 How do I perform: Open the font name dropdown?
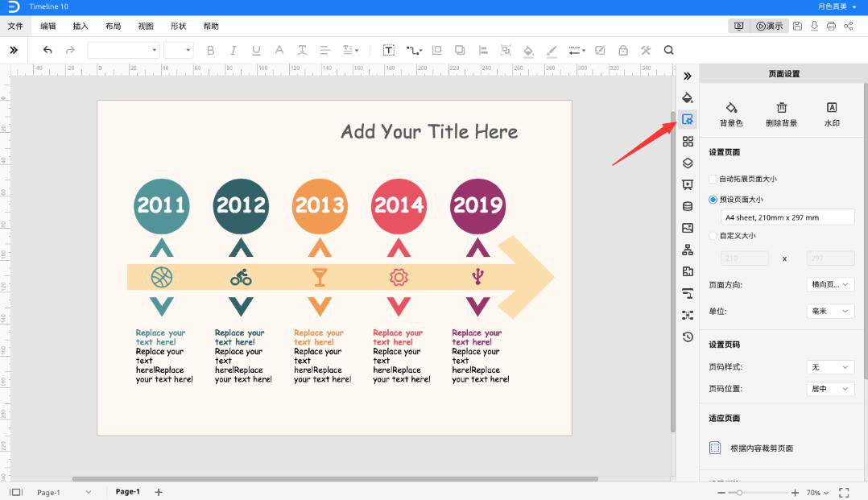[123, 51]
